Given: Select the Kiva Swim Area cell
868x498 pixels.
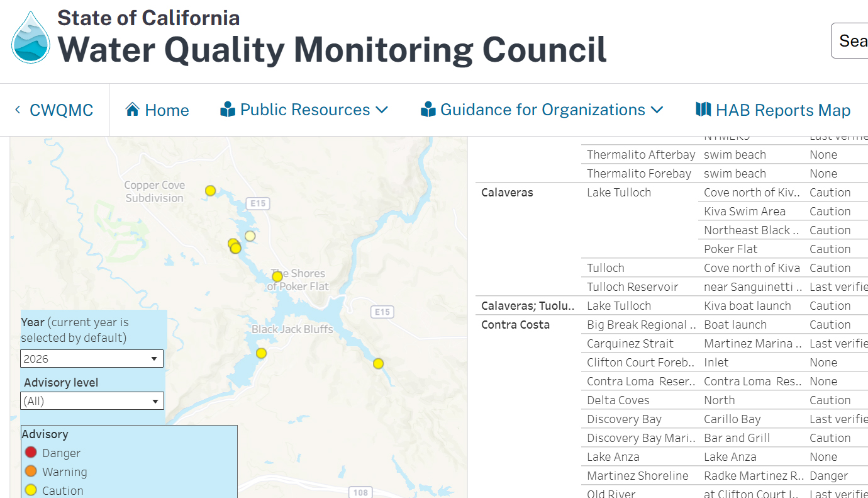Looking at the screenshot, I should coord(752,212).
